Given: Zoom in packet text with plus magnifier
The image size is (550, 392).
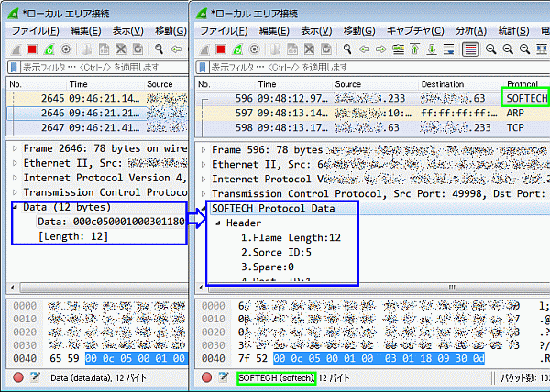Looking at the screenshot, I should (x=490, y=49).
